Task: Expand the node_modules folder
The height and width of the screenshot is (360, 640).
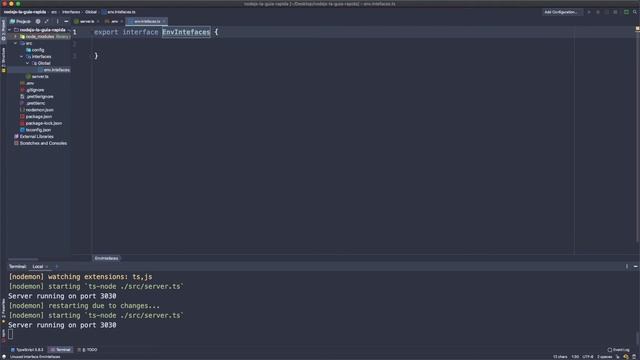Action: [16, 37]
